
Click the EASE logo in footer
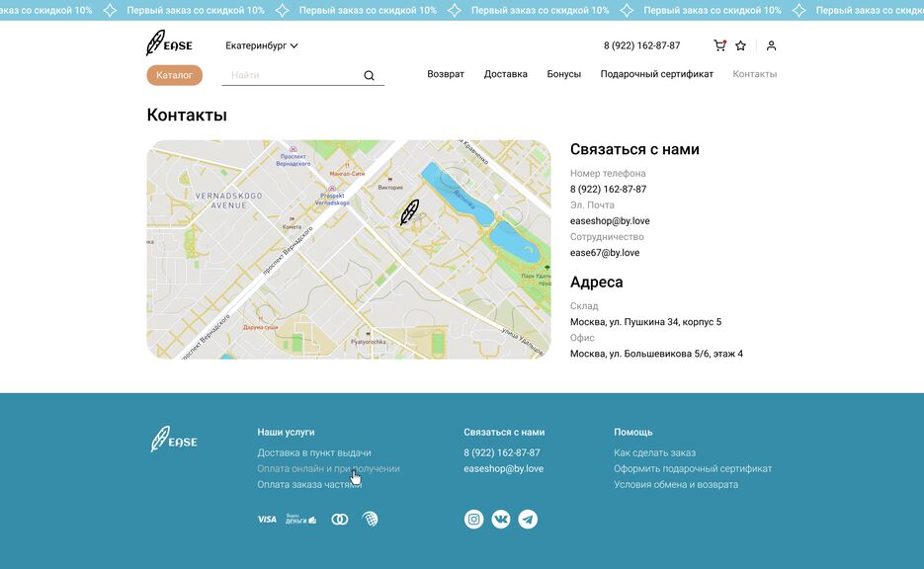[174, 440]
